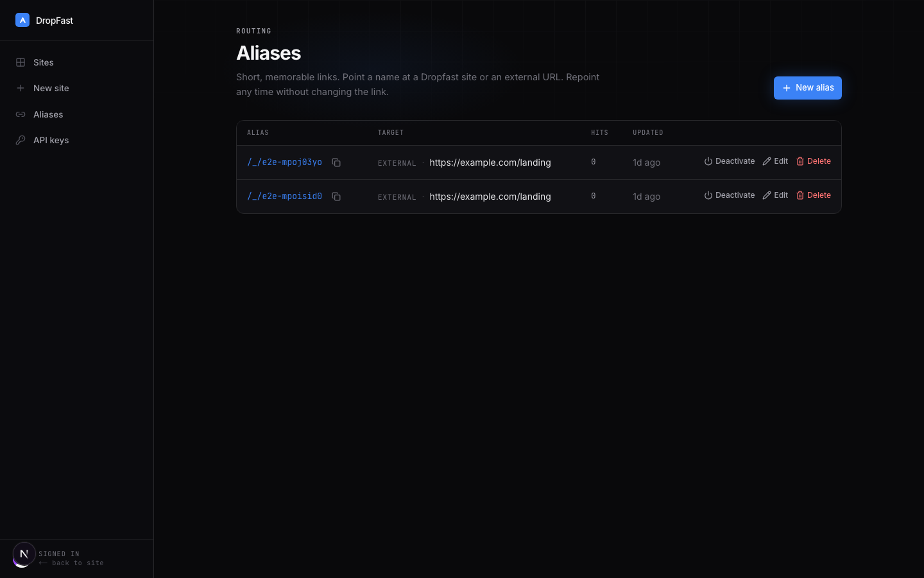
Task: Click the back to site link
Action: click(x=71, y=563)
